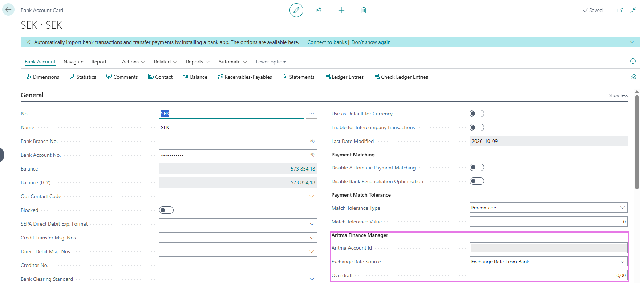
Task: Open Contact action
Action: pos(160,77)
